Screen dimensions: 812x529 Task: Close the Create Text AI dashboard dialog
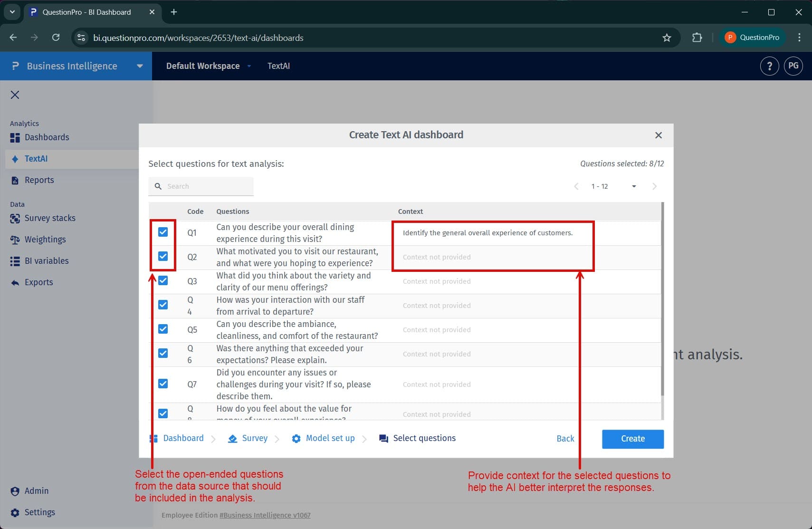pyautogui.click(x=659, y=135)
